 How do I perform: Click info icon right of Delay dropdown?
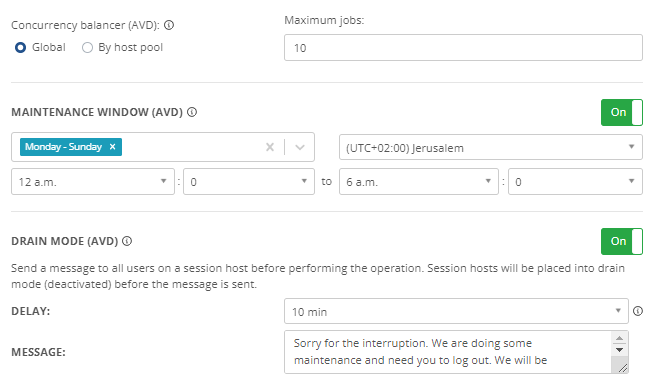[638, 311]
